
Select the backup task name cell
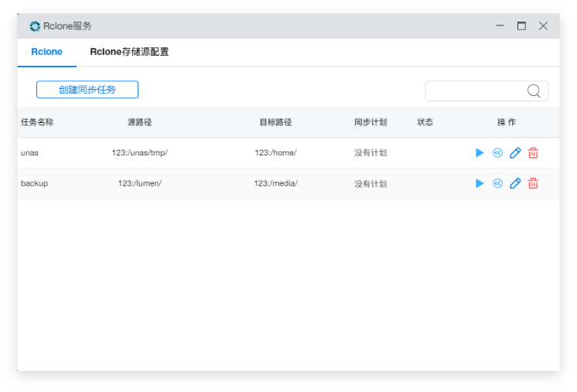point(34,183)
